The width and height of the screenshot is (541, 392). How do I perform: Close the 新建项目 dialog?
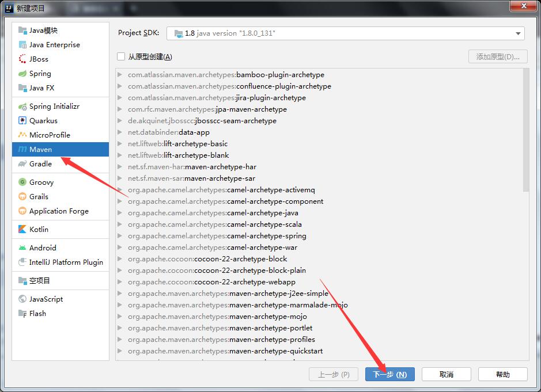[x=523, y=6]
